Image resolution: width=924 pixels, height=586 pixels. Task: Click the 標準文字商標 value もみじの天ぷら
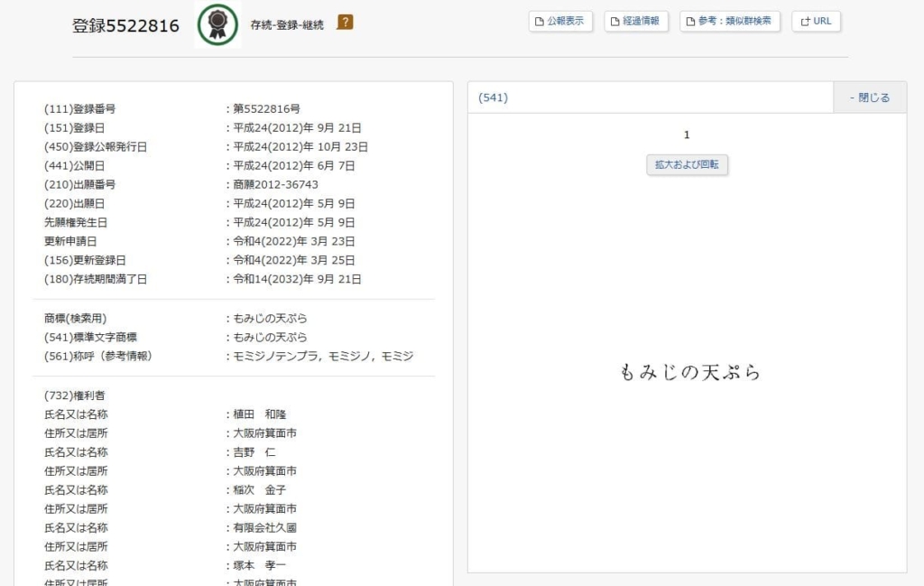(270, 338)
